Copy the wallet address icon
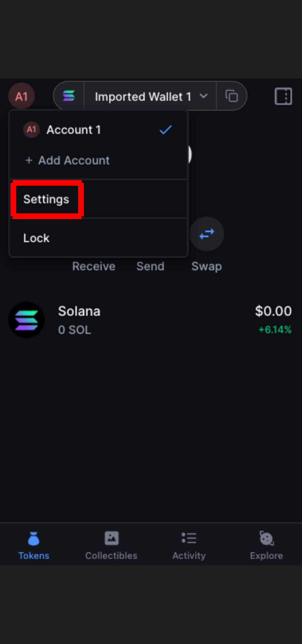The image size is (302, 644). coord(232,96)
